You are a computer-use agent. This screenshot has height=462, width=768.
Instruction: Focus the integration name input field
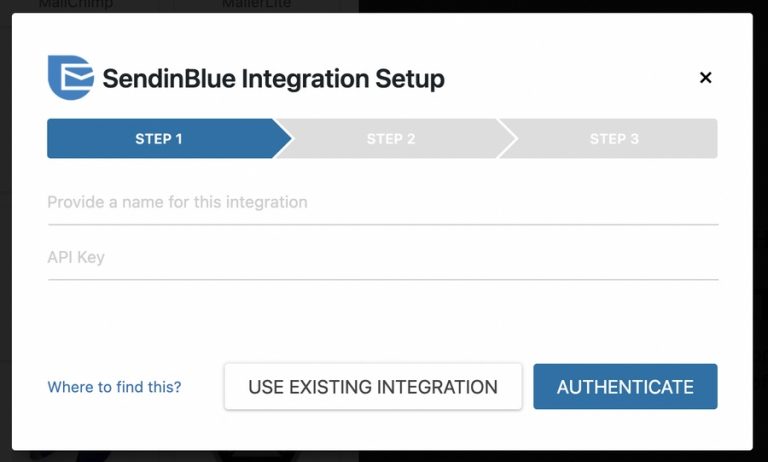382,202
